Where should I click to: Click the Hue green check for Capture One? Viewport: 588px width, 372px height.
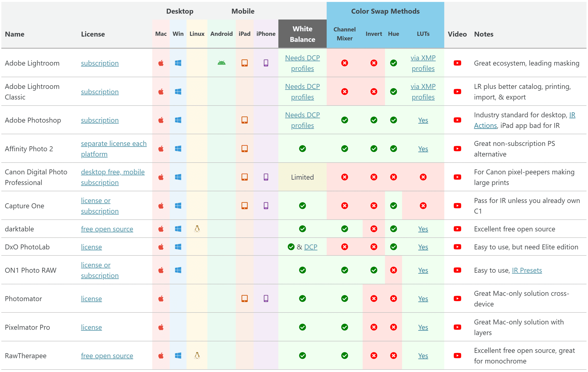pyautogui.click(x=393, y=205)
